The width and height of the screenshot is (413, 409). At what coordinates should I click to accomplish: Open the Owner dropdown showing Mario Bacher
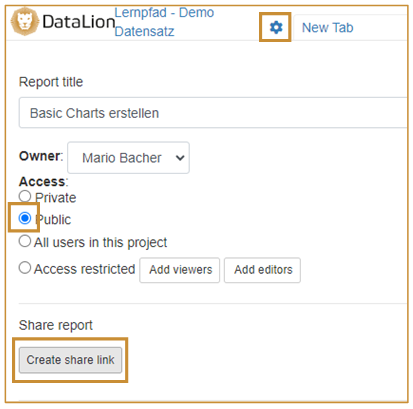pyautogui.click(x=128, y=158)
